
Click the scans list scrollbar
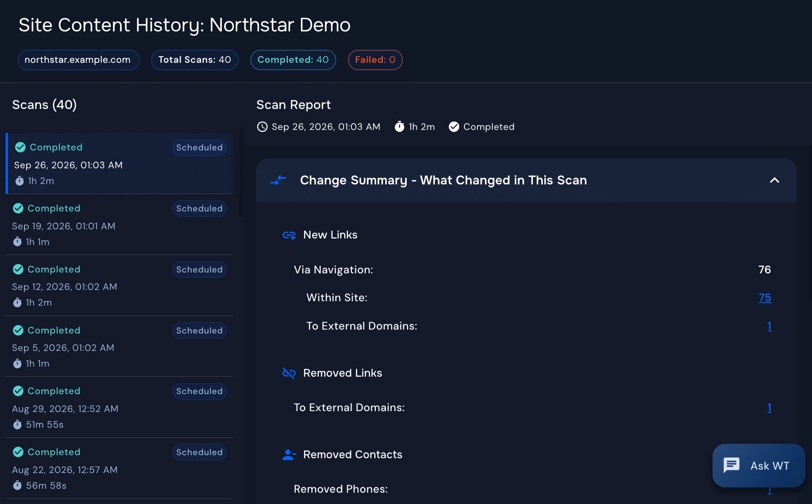[x=242, y=172]
